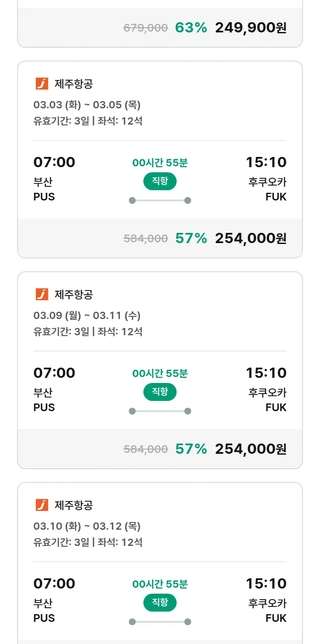Image resolution: width=320 pixels, height=644 pixels.
Task: Click Jeju Air logo on 03.10 flight card
Action: (x=42, y=505)
